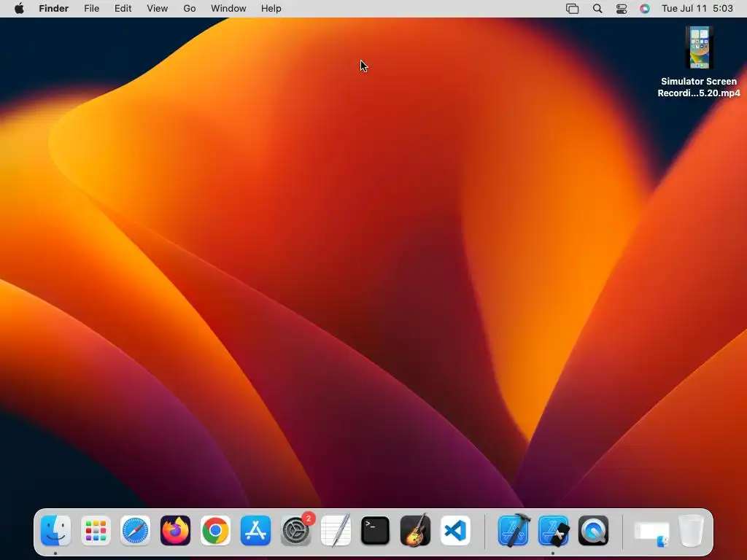This screenshot has height=560, width=747.
Task: Open Google Chrome in the Dock
Action: click(215, 530)
